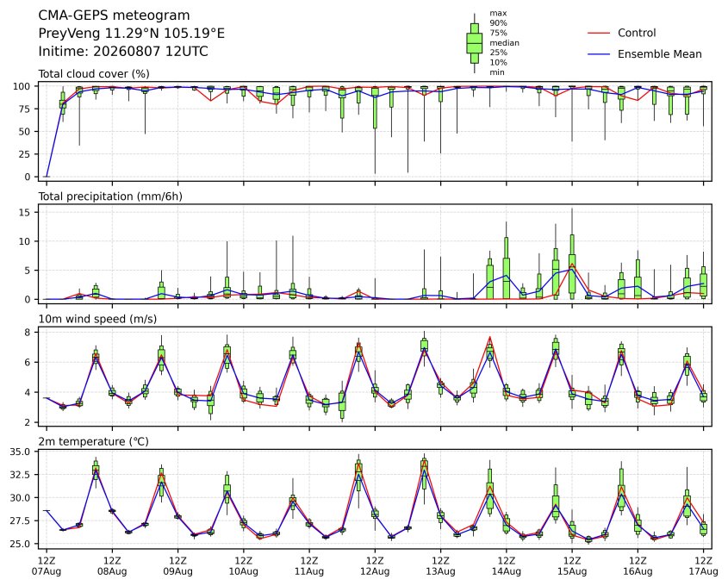This screenshot has width=728, height=586.
Task: Click the '75%' box-plot legend label
Action: 498,33
